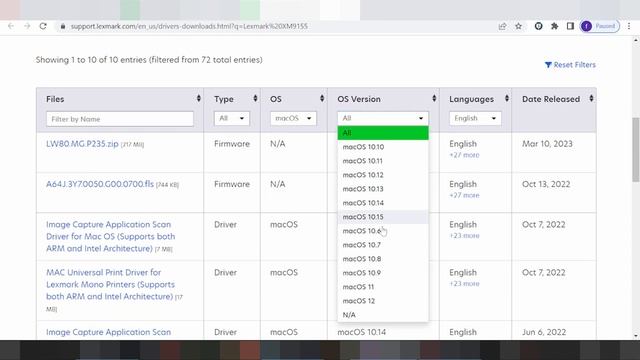Click the Jun 6, 2022 date cell
Screen dimensions: 640x360
coord(544,332)
